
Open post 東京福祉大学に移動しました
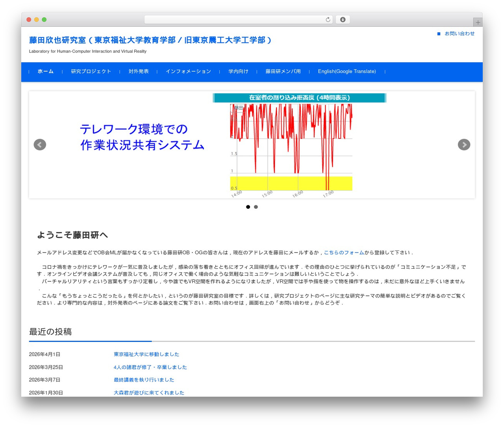click(x=146, y=354)
